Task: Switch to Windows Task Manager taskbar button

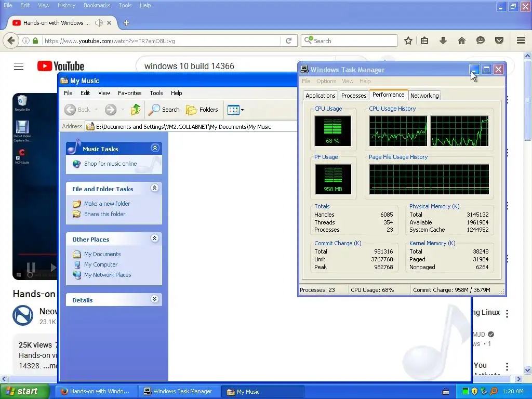Action: click(x=179, y=391)
